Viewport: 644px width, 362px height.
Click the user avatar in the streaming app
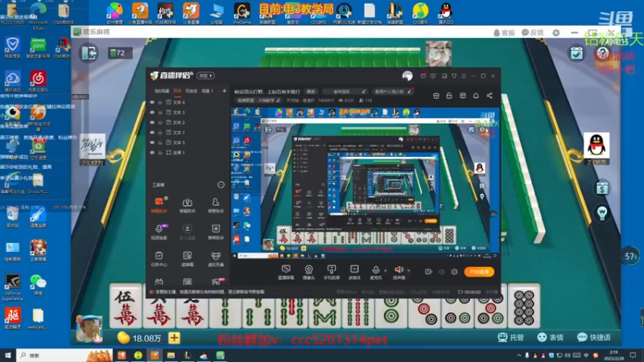(407, 76)
